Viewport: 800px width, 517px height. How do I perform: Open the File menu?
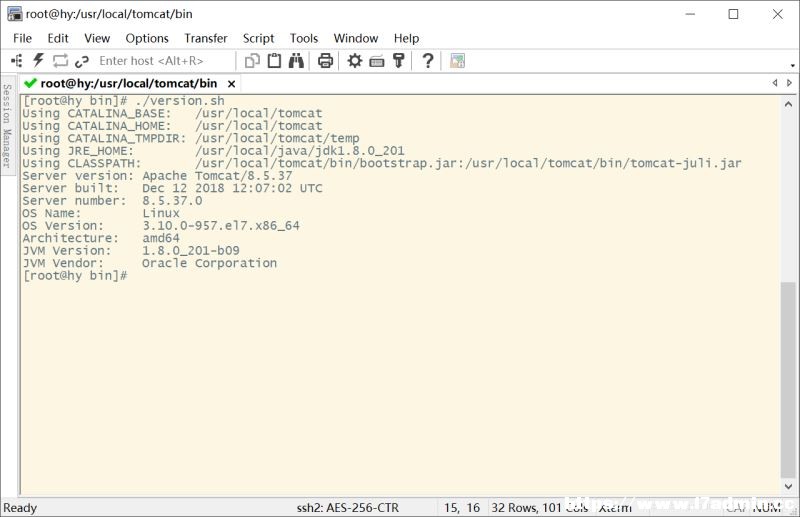click(x=22, y=38)
